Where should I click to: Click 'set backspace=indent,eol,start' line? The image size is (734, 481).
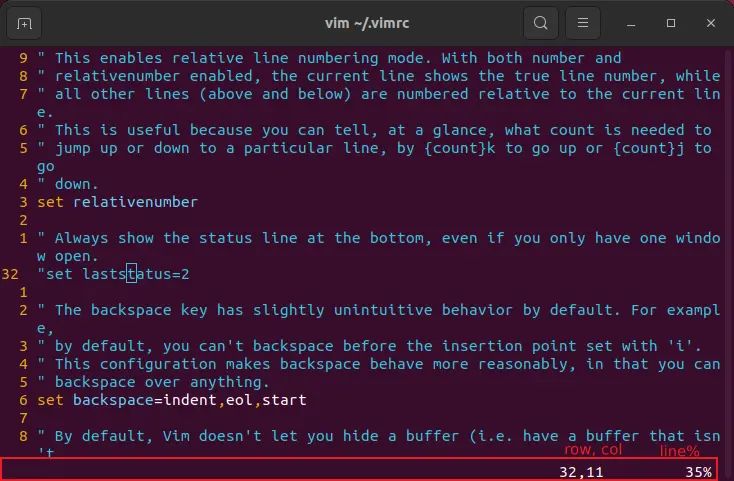coord(172,400)
